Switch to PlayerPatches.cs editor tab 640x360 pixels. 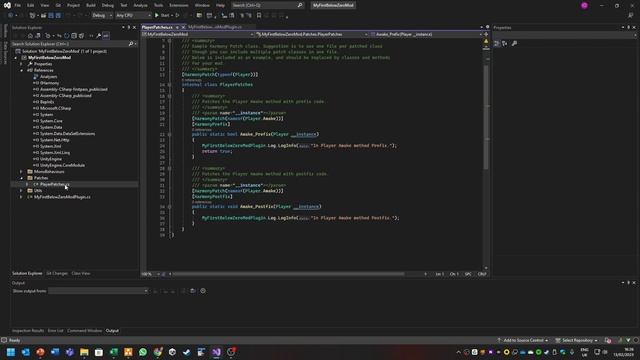click(157, 27)
